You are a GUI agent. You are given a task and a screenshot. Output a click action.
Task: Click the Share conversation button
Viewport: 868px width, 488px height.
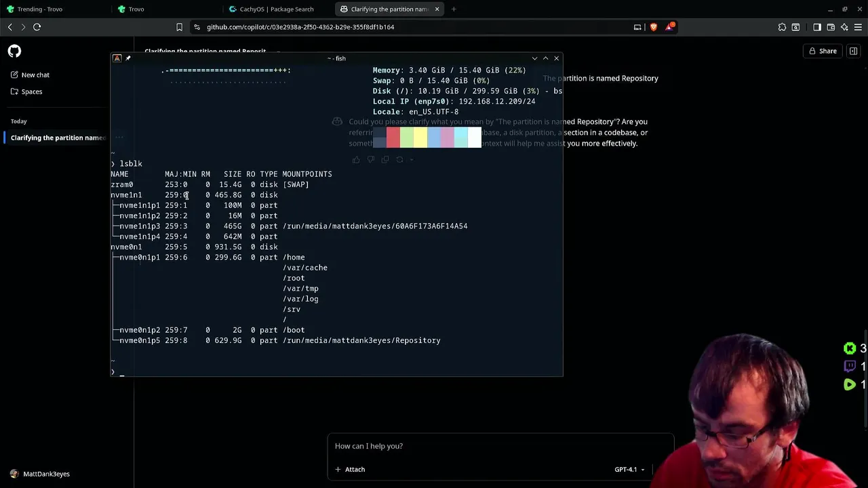(822, 51)
